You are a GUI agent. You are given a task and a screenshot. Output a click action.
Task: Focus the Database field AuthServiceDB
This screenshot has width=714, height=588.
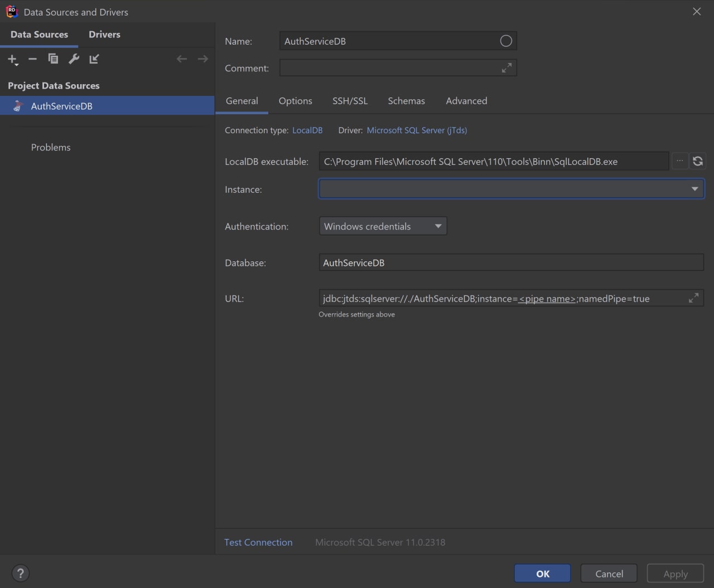point(511,263)
